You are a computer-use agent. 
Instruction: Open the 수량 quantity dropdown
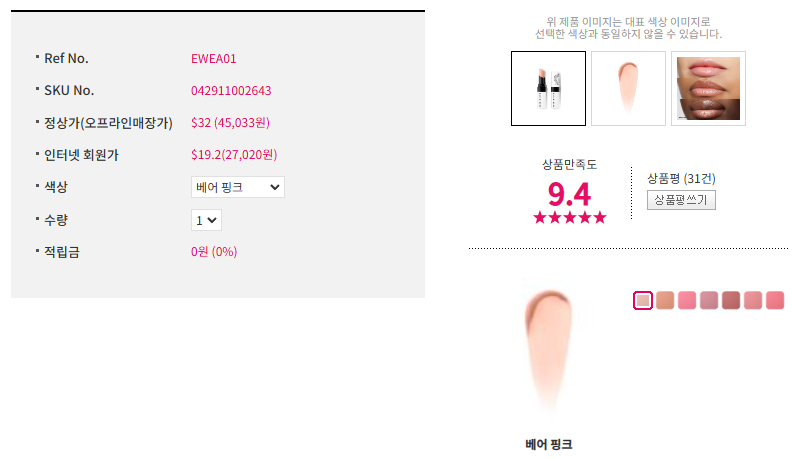click(x=206, y=220)
